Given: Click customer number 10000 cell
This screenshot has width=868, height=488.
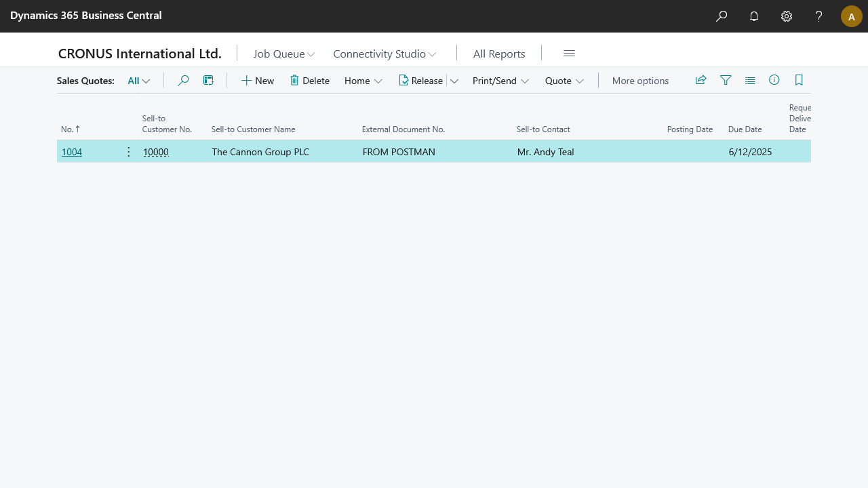Looking at the screenshot, I should tap(156, 152).
